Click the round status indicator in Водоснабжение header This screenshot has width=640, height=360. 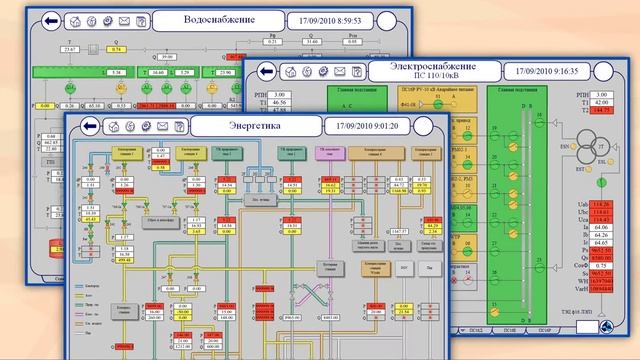[x=386, y=21]
